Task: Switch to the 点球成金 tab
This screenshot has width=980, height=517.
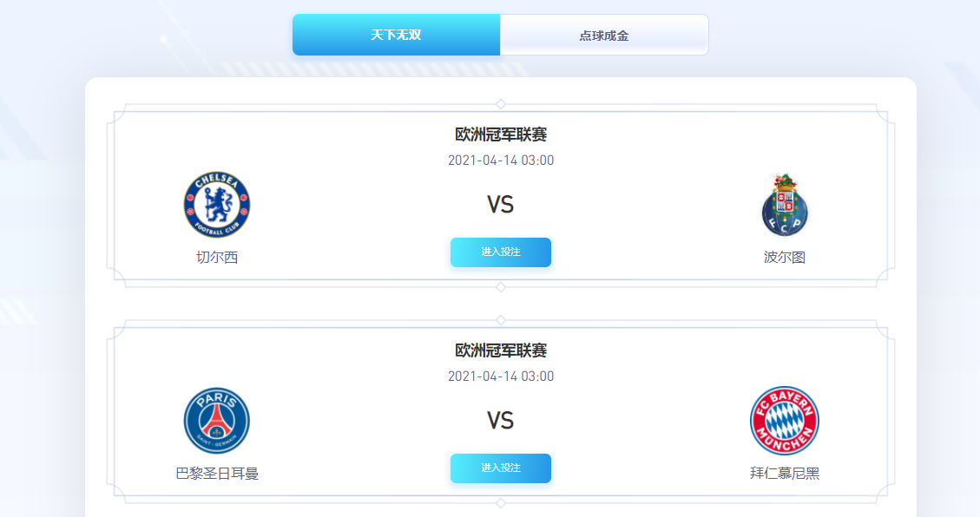Action: coord(604,34)
